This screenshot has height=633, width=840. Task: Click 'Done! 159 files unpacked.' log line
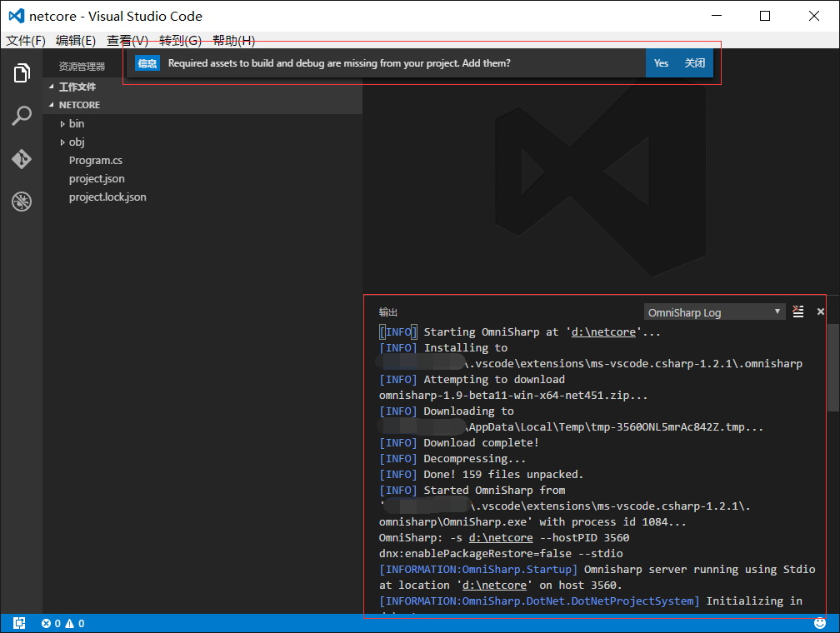481,475
